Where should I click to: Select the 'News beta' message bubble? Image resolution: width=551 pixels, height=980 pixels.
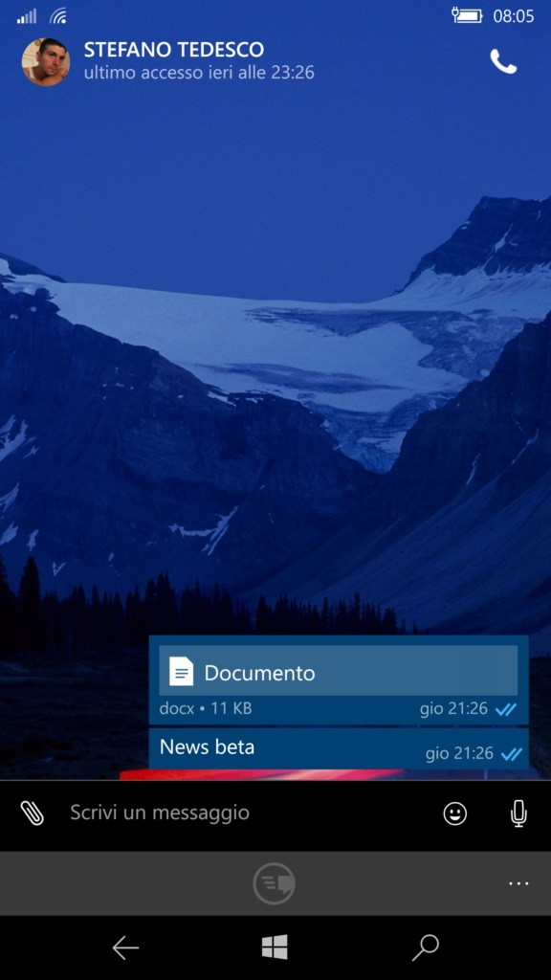[339, 748]
